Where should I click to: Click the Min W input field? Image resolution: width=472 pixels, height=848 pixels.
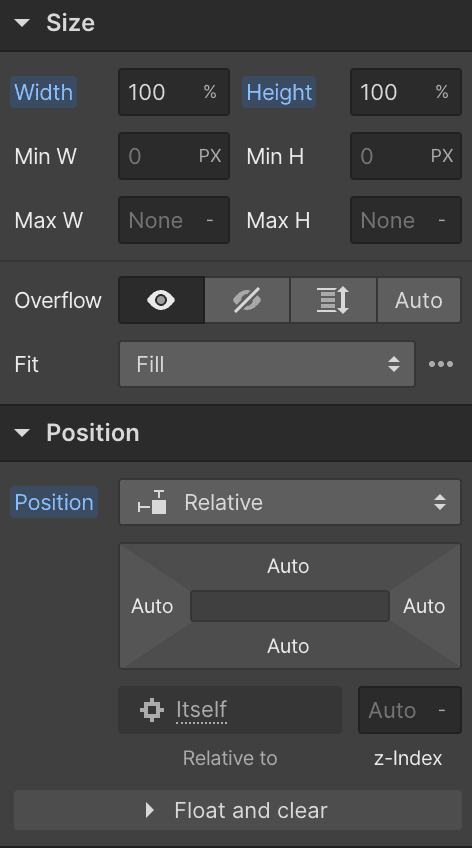coord(174,156)
